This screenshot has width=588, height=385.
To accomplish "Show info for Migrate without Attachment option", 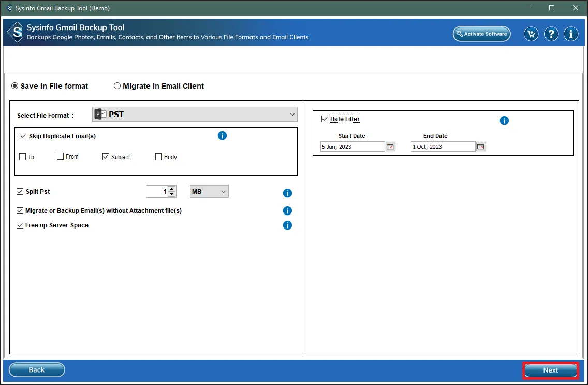I will coord(287,211).
